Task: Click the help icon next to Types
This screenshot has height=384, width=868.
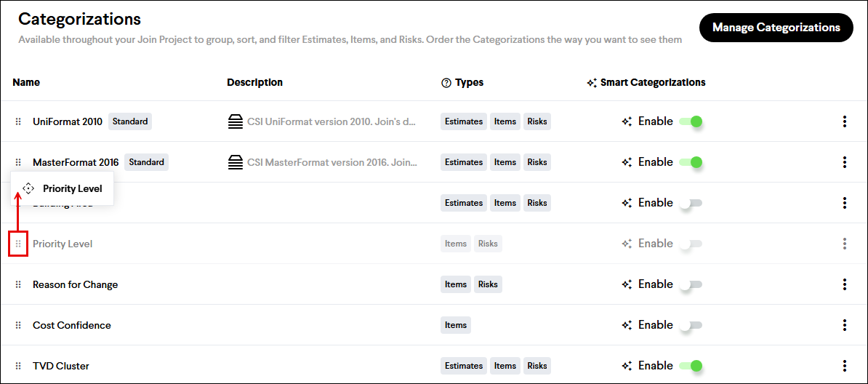Action: (x=446, y=83)
